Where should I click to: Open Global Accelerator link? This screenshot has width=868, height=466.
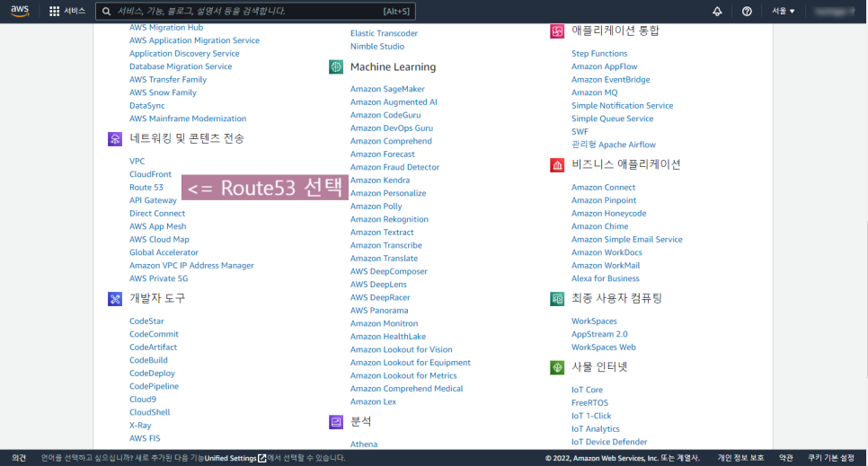pos(164,252)
